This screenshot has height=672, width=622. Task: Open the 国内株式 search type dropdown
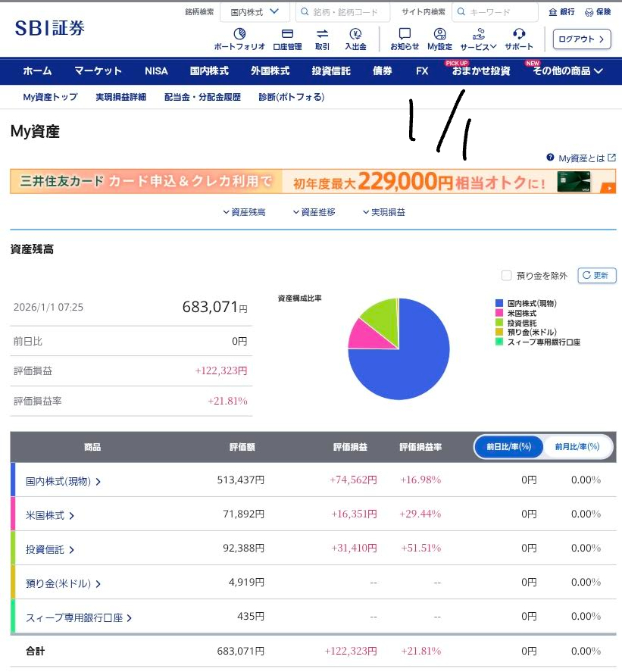click(255, 12)
